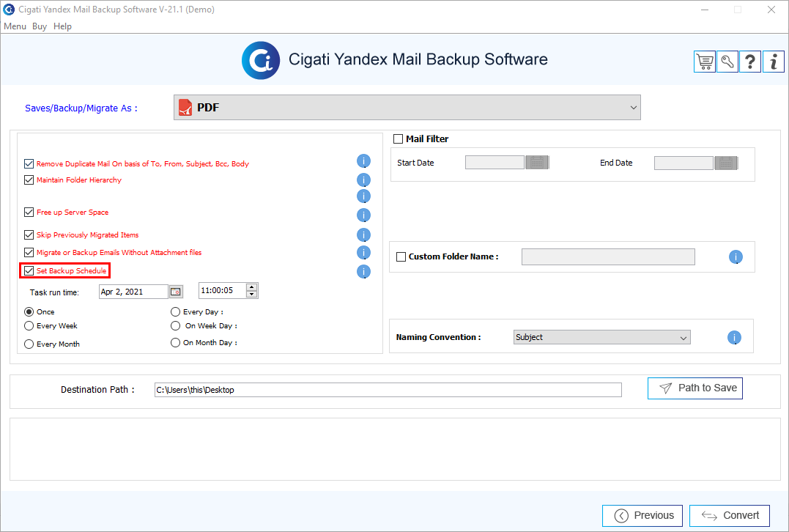This screenshot has width=789, height=532.
Task: Click the "Task run time:" label
Action: [x=54, y=292]
